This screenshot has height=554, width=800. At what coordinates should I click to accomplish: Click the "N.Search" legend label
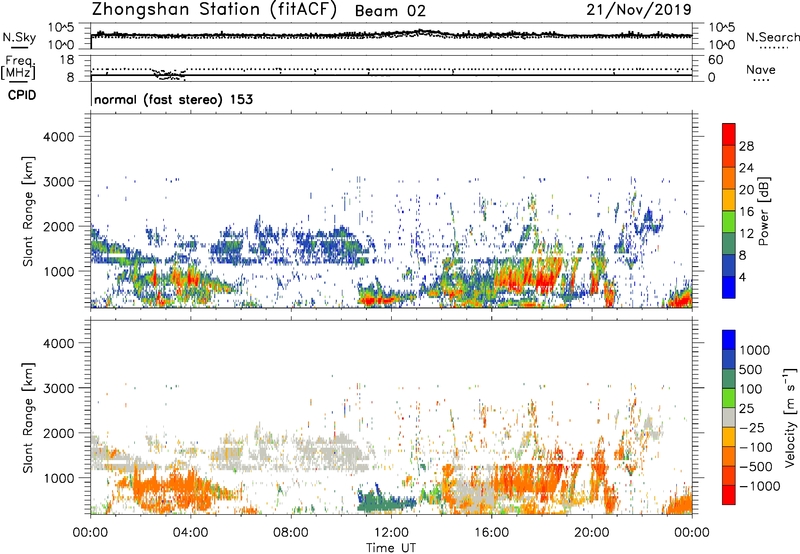(772, 38)
